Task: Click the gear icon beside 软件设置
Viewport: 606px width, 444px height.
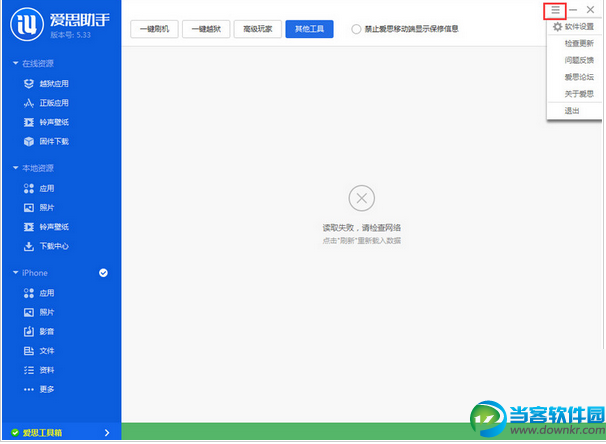Action: (557, 27)
